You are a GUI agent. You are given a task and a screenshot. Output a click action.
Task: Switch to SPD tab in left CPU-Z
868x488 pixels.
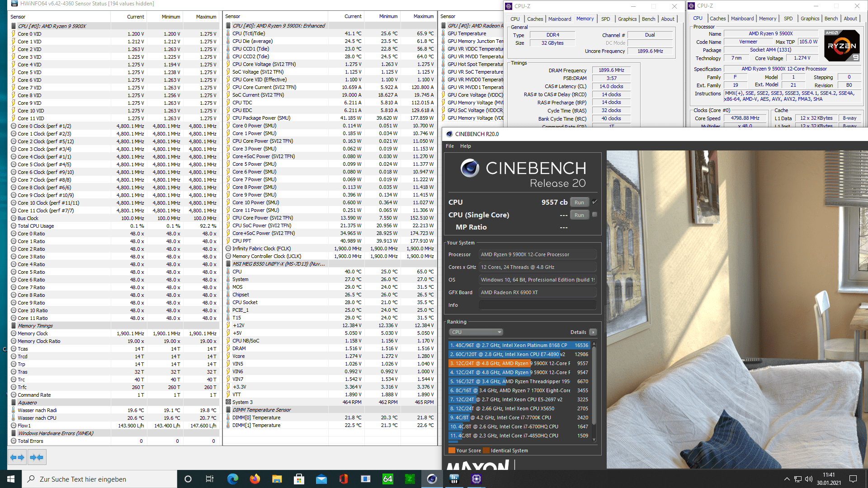605,19
